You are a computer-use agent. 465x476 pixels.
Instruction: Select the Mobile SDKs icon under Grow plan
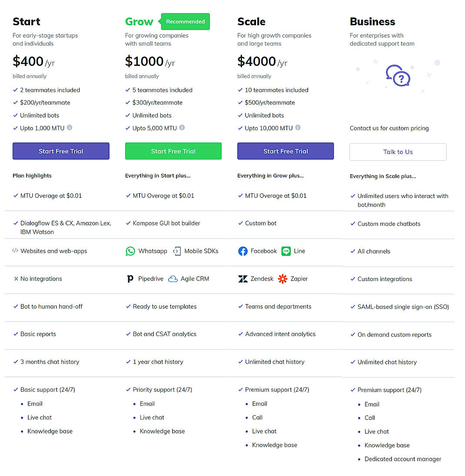pos(176,251)
